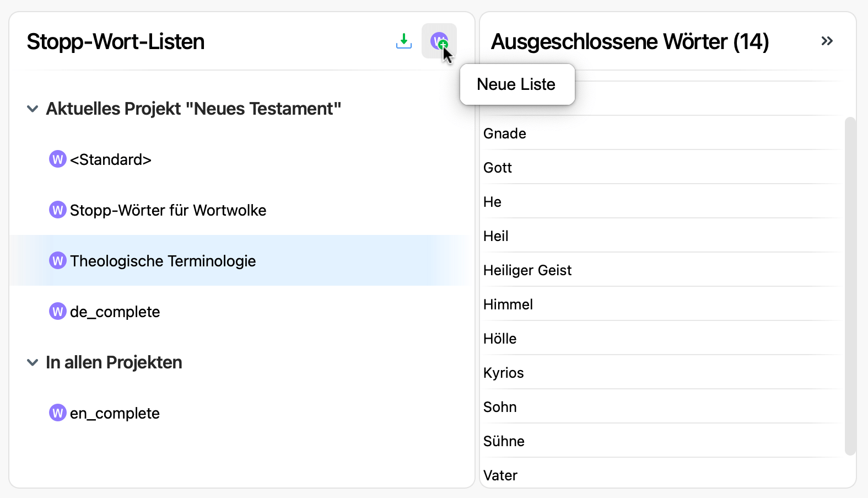The width and height of the screenshot is (868, 498).
Task: Select the Theologische Terminologie list
Action: 242,261
